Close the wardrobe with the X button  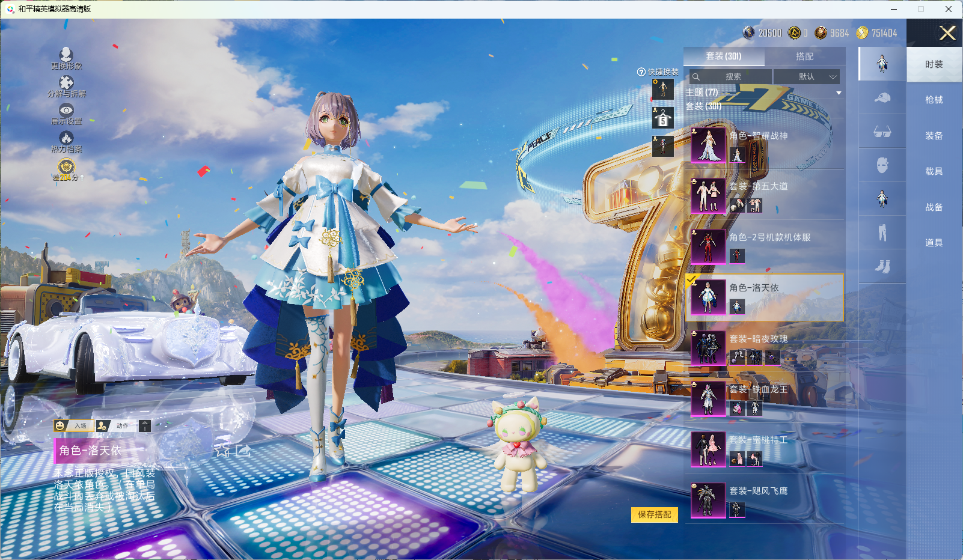947,33
